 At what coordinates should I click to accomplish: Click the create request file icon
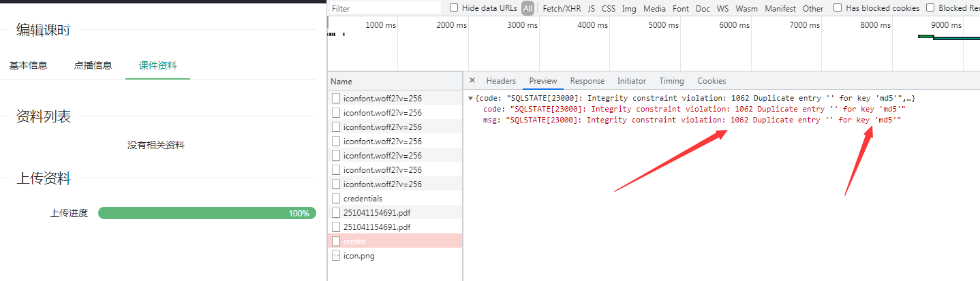336,242
